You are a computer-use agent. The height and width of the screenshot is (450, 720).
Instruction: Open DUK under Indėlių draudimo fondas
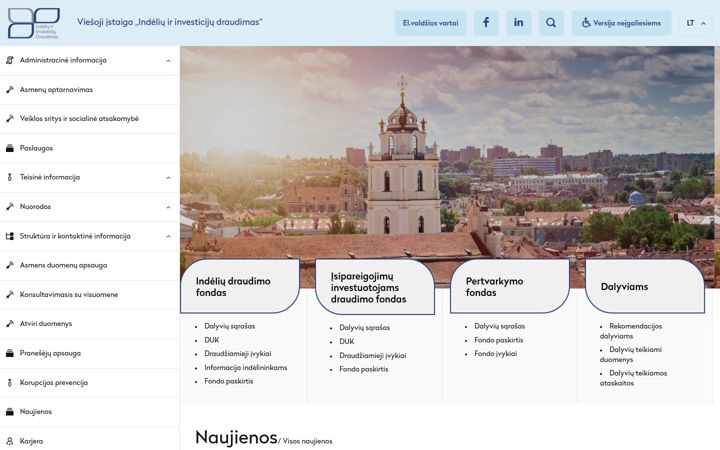tap(212, 340)
